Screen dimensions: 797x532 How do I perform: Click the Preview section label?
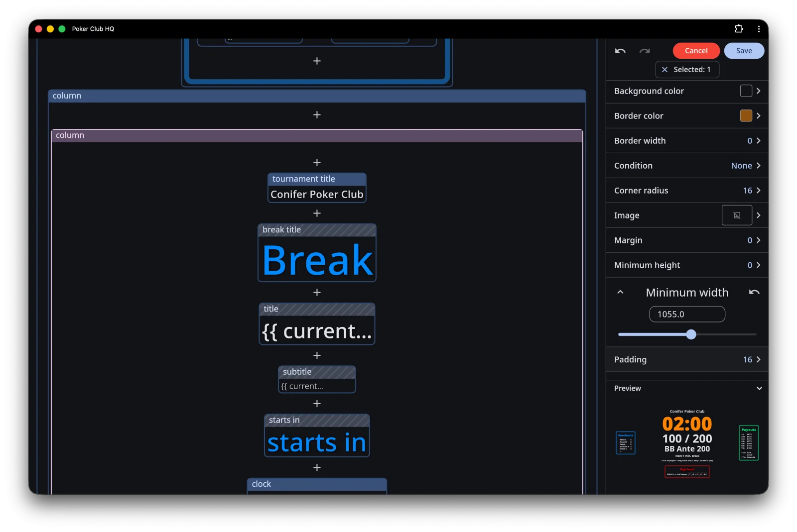tap(628, 389)
